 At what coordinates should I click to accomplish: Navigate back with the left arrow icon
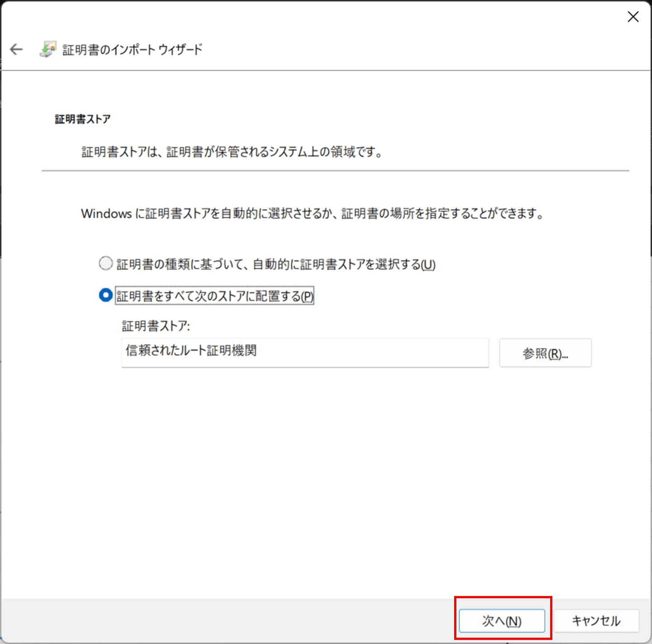pyautogui.click(x=16, y=49)
